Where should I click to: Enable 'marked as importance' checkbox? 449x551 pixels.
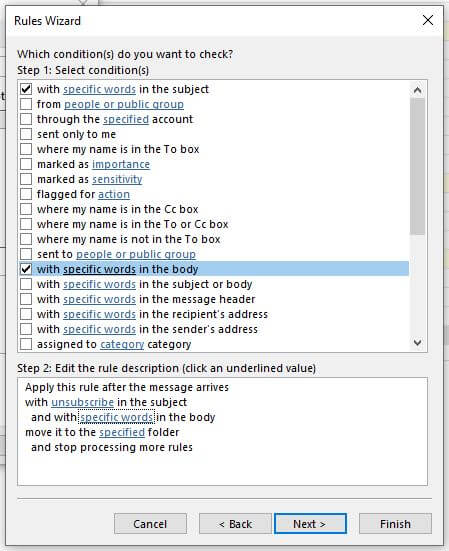click(26, 164)
